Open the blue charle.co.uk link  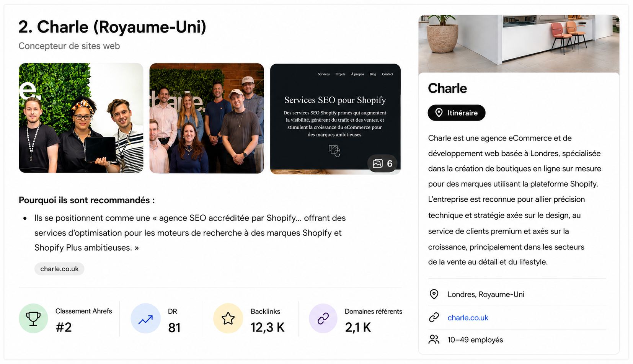coord(468,318)
